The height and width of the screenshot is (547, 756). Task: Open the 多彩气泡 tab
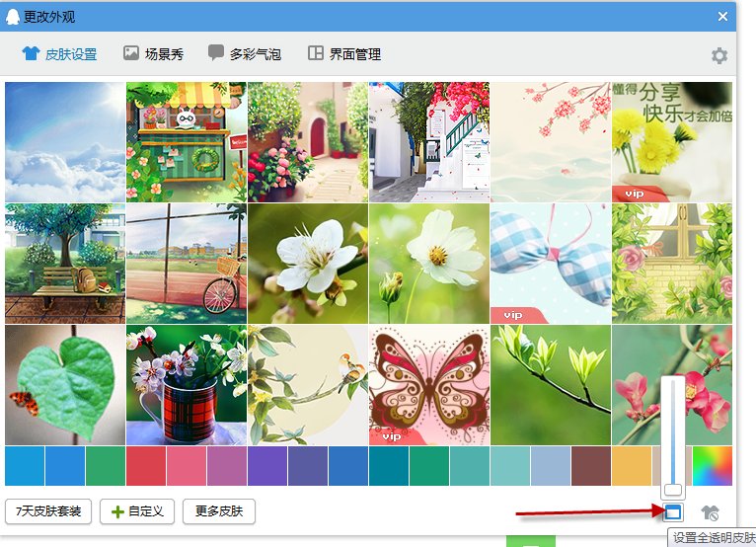245,53
